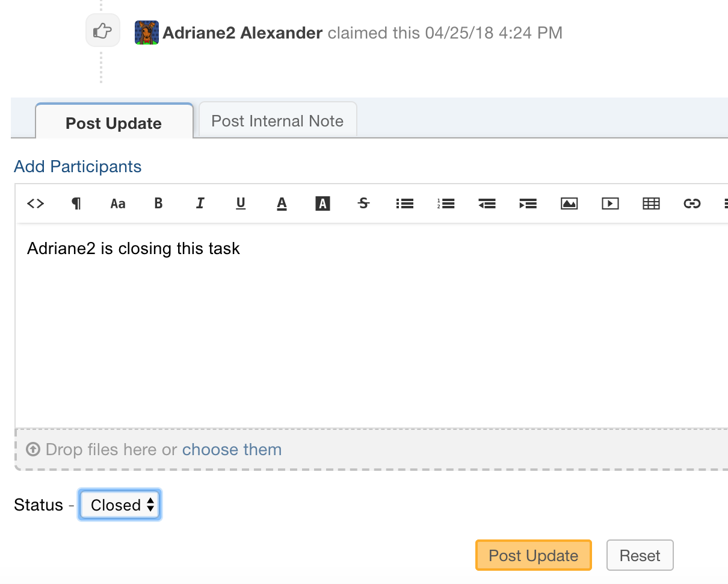Insert a table in the editor
Viewport: 728px width, 584px height.
coord(651,203)
